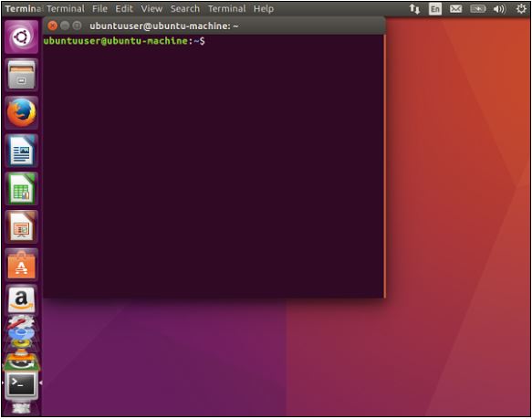
Task: Open the Ubuntu Dash search launcher
Action: pos(21,37)
